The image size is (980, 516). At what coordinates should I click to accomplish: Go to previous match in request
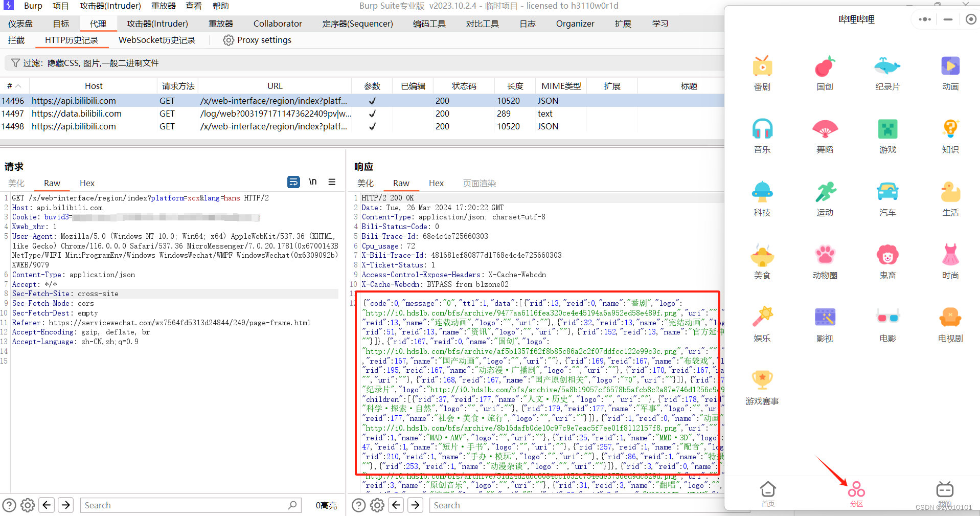[x=47, y=505]
